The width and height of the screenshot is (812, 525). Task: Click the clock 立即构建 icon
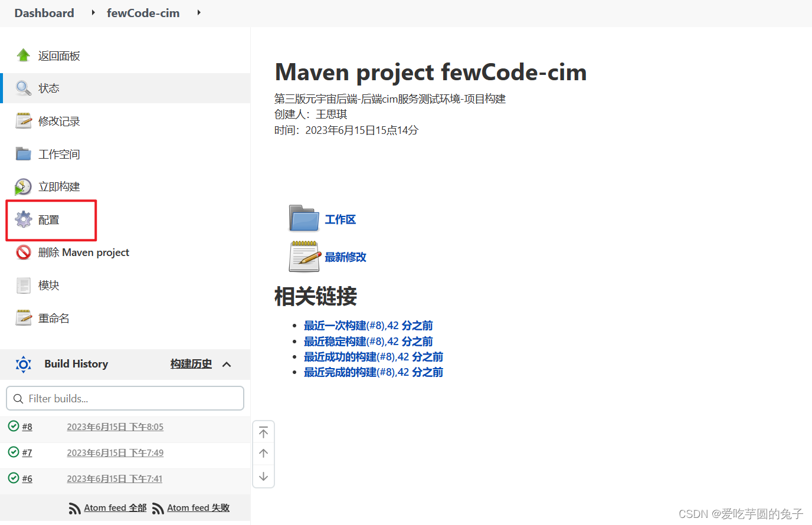23,187
